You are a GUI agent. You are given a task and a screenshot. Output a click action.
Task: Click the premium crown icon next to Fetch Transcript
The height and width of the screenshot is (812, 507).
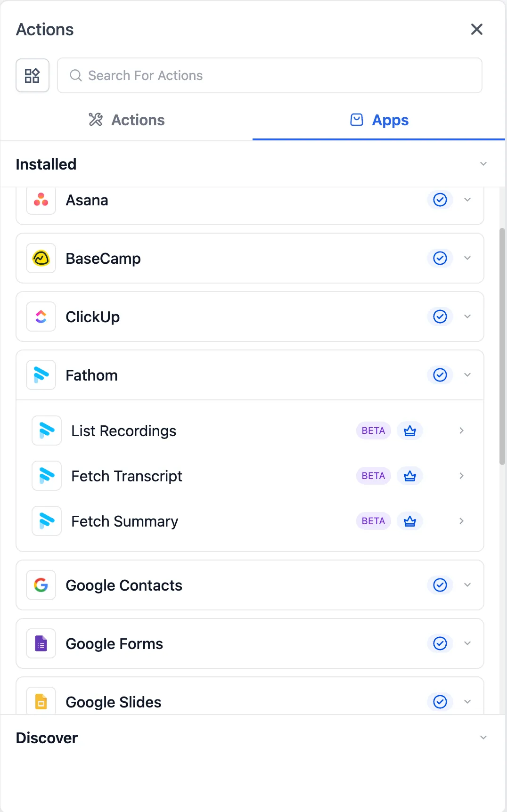point(409,476)
